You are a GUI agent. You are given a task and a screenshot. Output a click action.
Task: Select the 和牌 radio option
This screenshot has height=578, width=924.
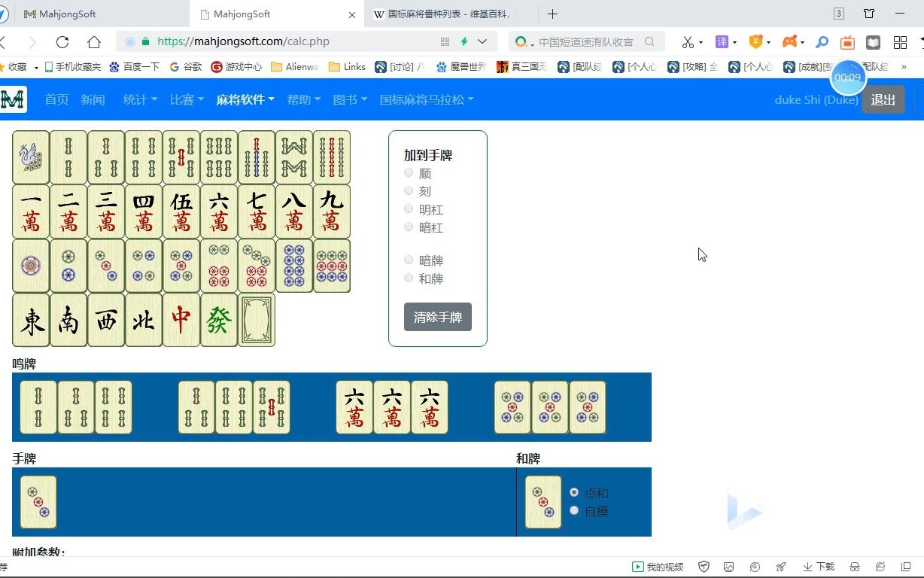[x=409, y=278]
